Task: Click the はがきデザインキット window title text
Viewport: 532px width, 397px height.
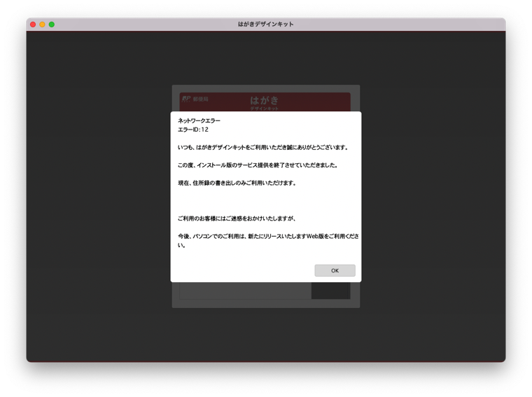Action: pyautogui.click(x=266, y=24)
